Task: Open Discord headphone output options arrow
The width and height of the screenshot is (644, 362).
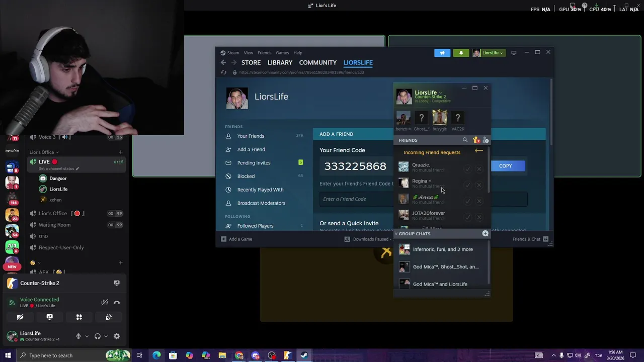Action: [106, 336]
